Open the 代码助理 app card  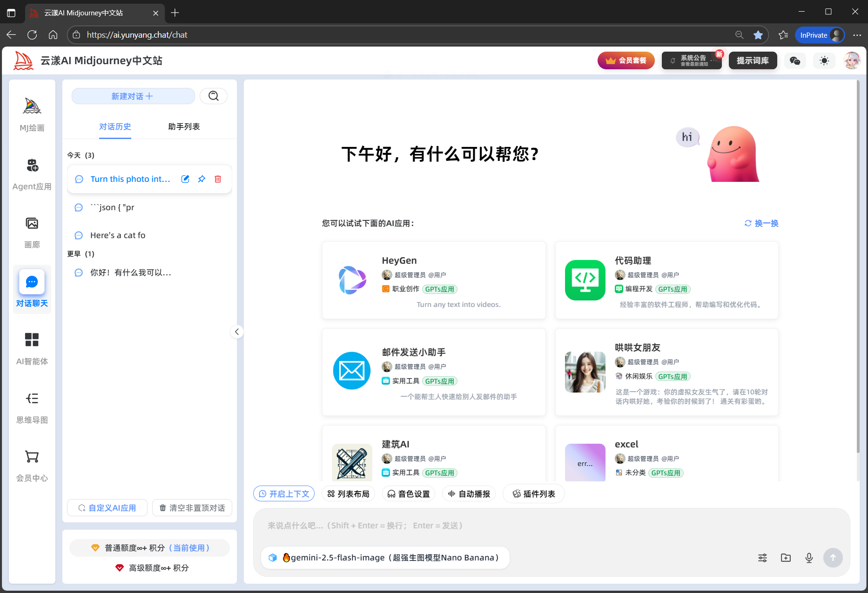666,280
